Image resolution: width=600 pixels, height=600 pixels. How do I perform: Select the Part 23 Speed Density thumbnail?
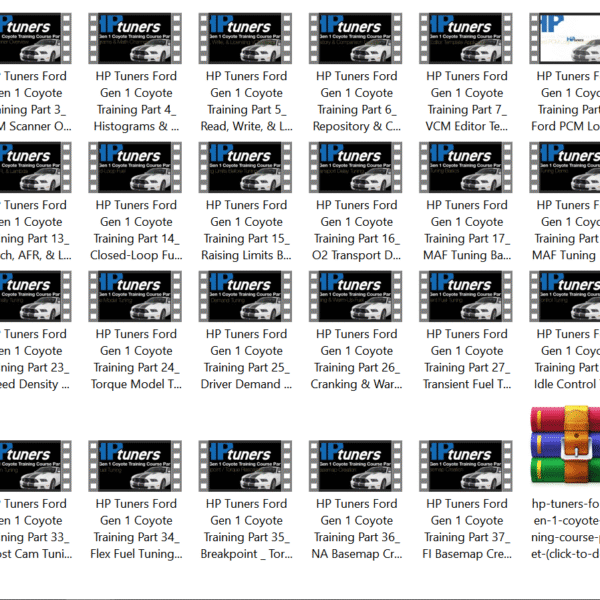[36, 296]
